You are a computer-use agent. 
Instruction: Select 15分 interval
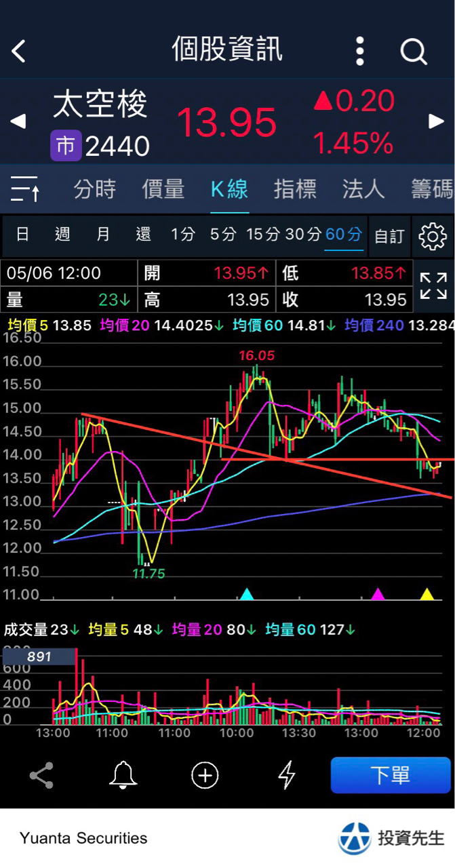click(x=263, y=235)
